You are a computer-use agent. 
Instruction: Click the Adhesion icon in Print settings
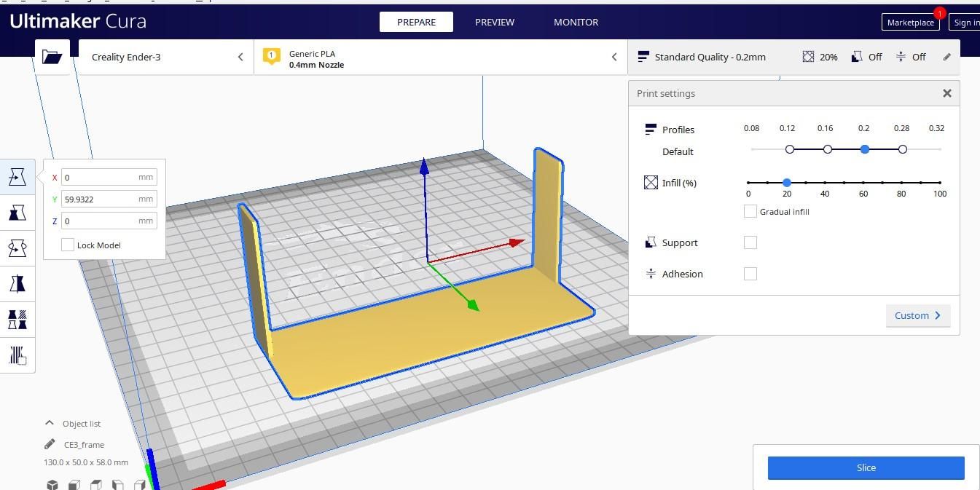coord(651,274)
